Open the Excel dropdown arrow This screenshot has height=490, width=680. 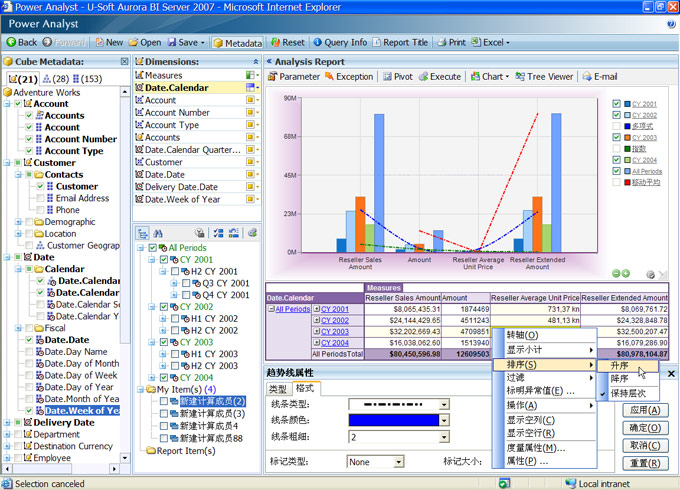pyautogui.click(x=507, y=43)
